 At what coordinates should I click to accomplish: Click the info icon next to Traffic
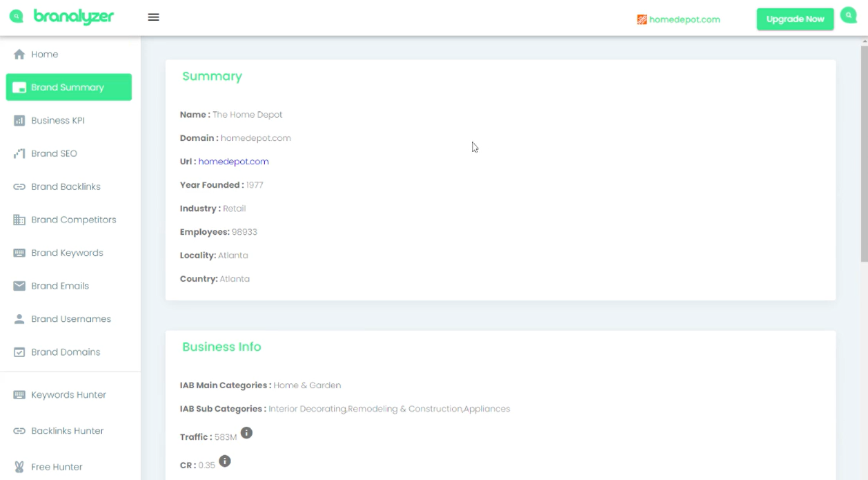(246, 433)
